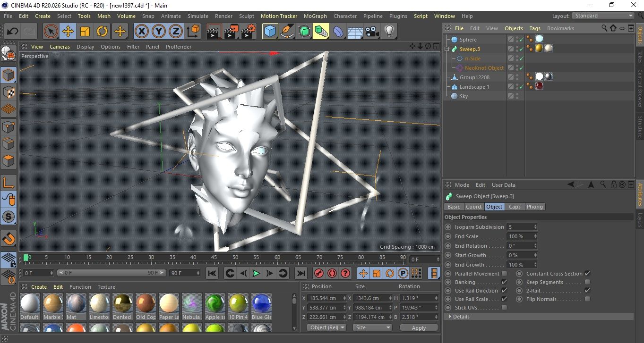Enable the Flip Normals checkbox
The height and width of the screenshot is (343, 644).
click(x=587, y=299)
